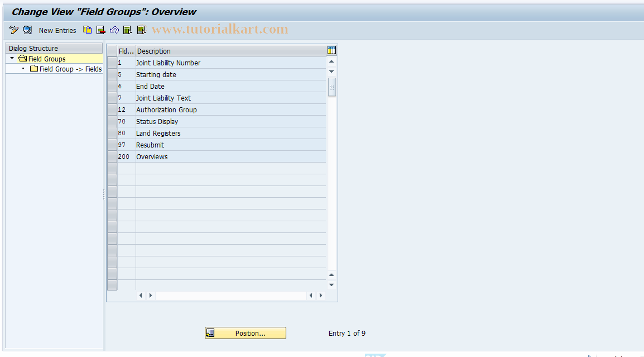644x357 pixels.
Task: Click scroll up arrow at top of table
Action: tap(331, 61)
